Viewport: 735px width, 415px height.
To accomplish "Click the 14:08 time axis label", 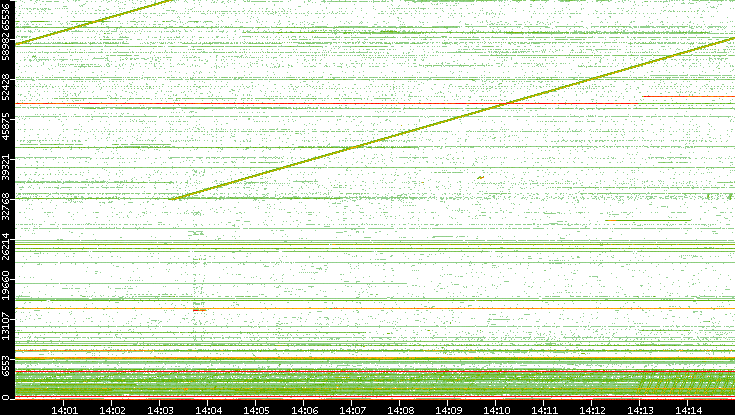I will coord(400,410).
